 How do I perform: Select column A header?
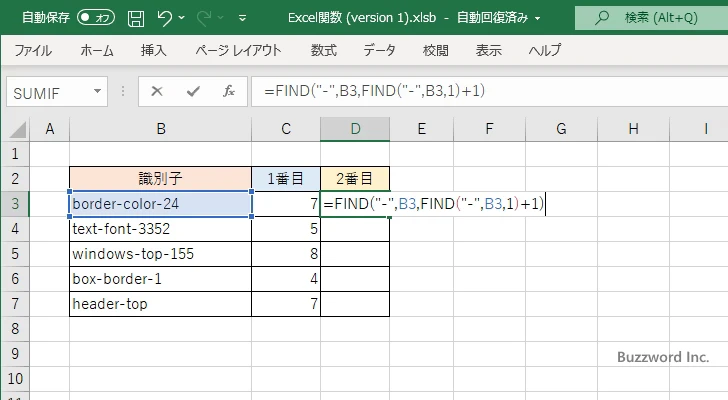50,129
